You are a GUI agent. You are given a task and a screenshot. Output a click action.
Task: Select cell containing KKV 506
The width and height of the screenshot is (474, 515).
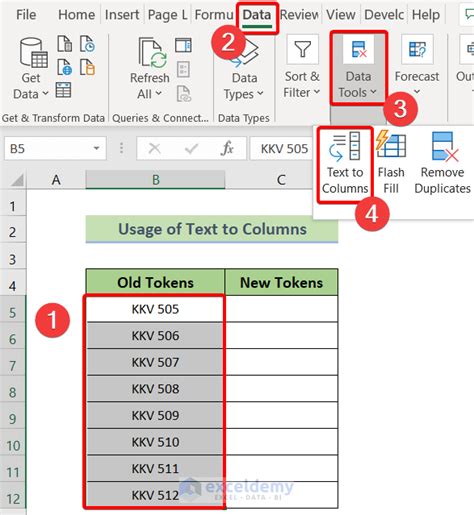[155, 336]
